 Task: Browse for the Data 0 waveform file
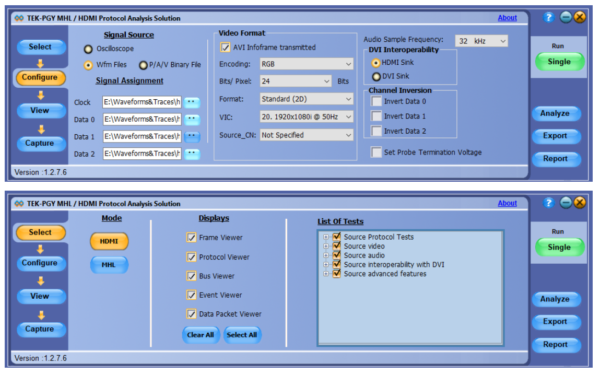pyautogui.click(x=192, y=119)
